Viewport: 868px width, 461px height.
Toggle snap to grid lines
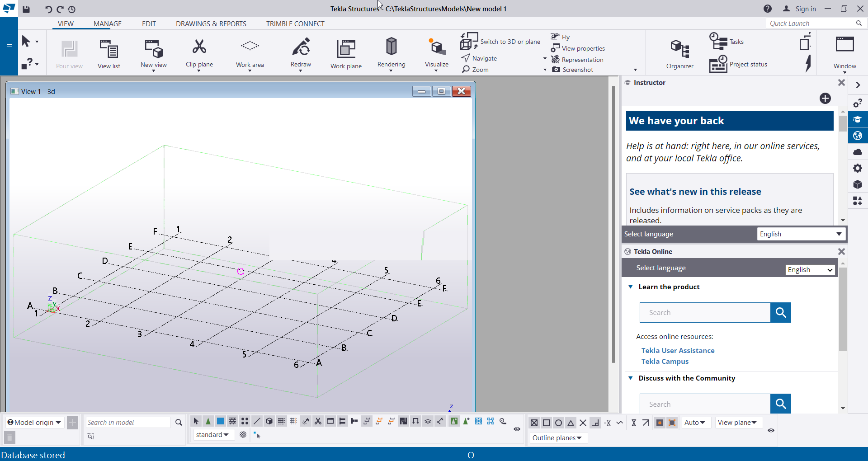(281, 421)
